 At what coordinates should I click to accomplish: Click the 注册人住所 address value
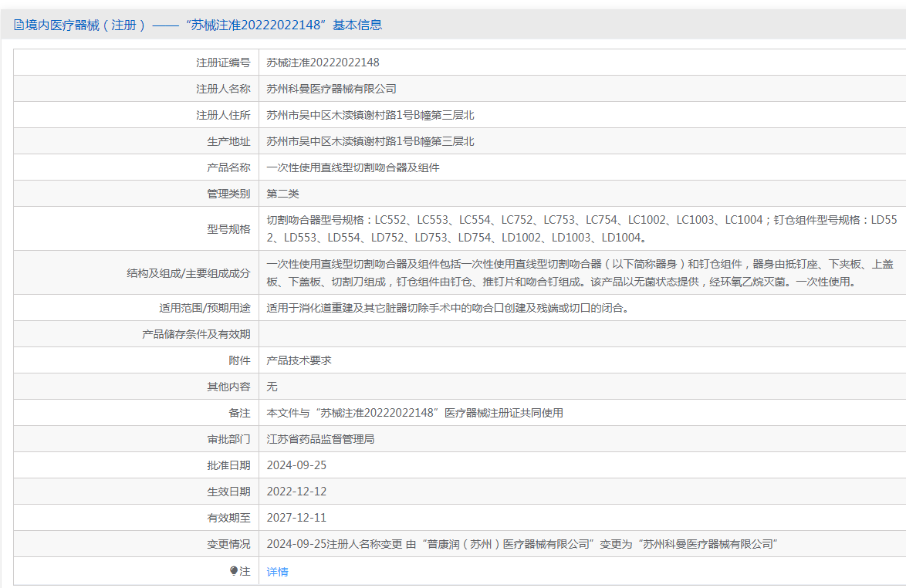(x=370, y=115)
